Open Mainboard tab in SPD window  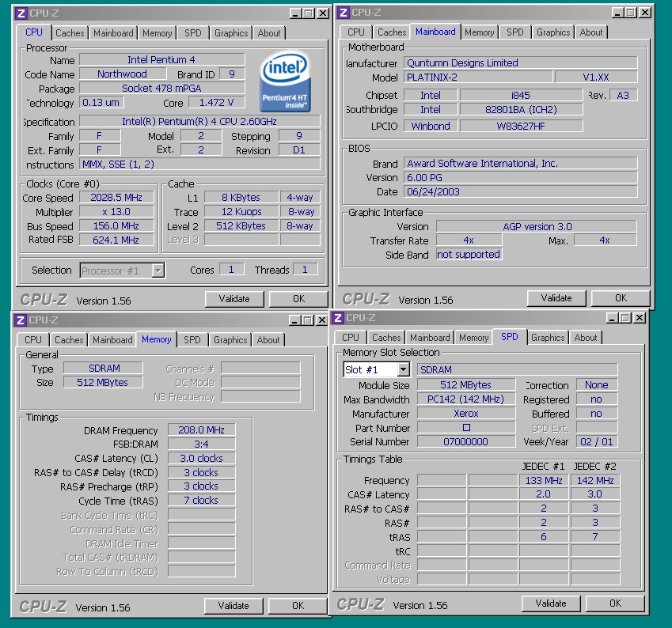coord(430,338)
